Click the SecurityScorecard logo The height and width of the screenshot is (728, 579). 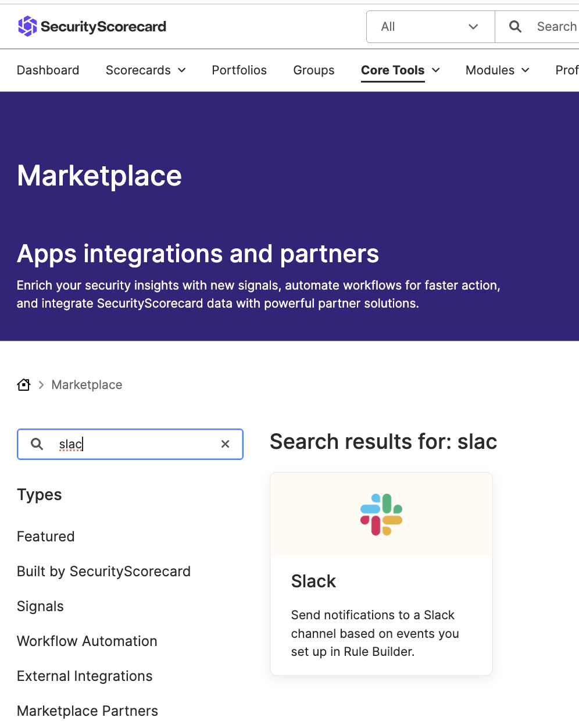pyautogui.click(x=92, y=27)
